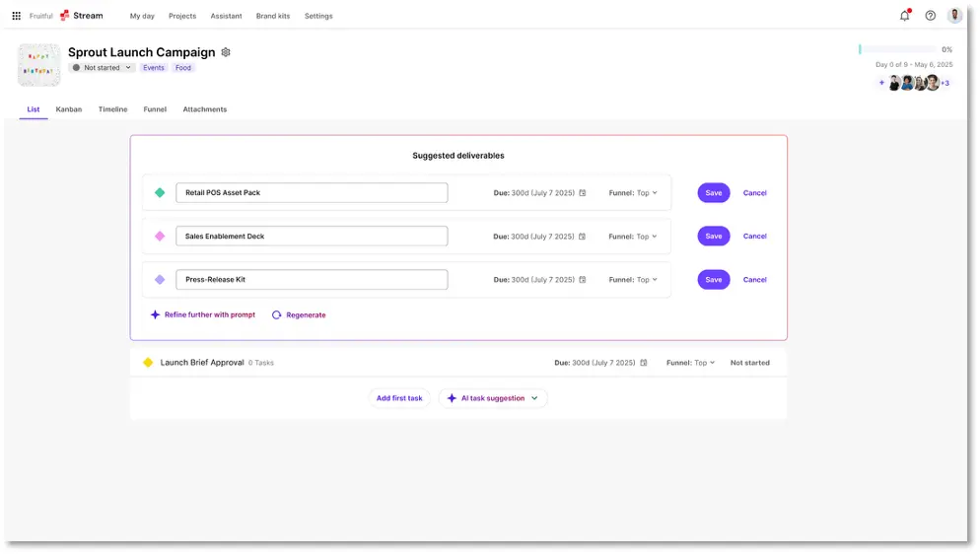Click the +3 additional members indicator
980x554 pixels.
point(945,83)
